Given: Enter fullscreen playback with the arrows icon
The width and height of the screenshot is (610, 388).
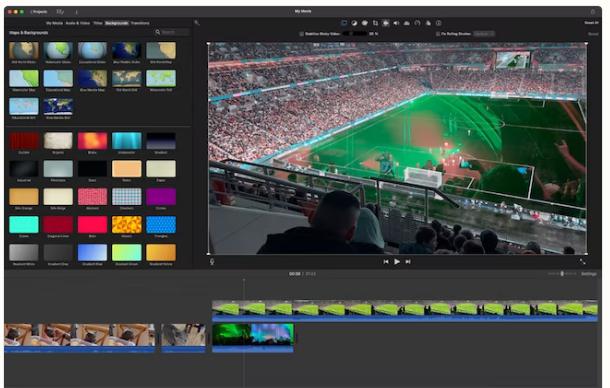Looking at the screenshot, I should (582, 262).
